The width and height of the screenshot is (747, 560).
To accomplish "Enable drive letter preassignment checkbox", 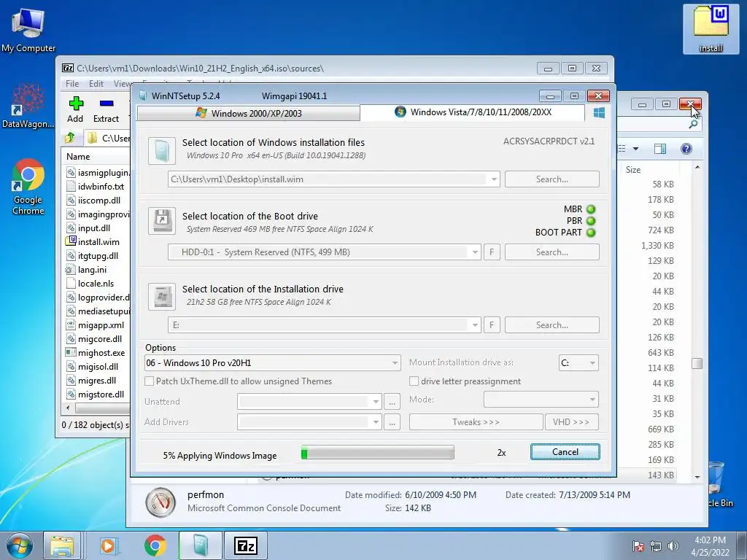I will tap(414, 381).
